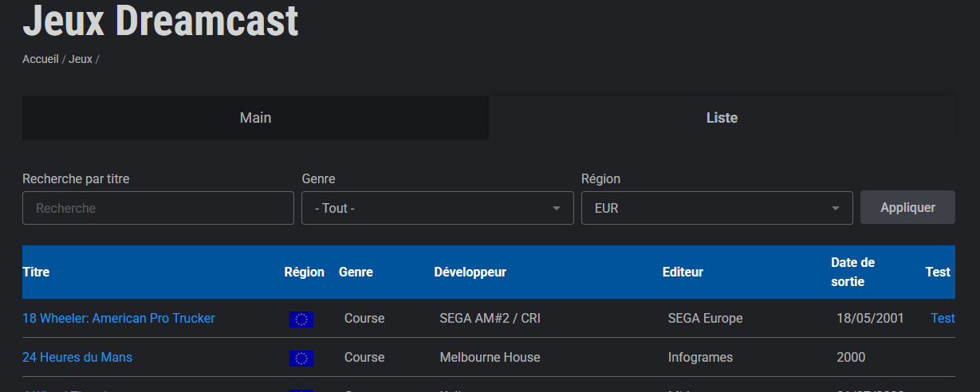Select the SEGA AM#2 / CRI cell
980x392 pixels.
click(x=490, y=318)
